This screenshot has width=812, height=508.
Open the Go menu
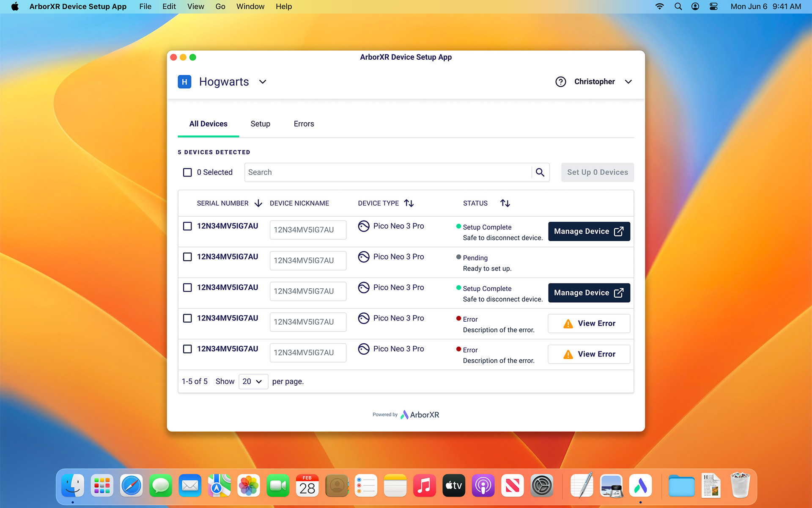click(x=220, y=6)
